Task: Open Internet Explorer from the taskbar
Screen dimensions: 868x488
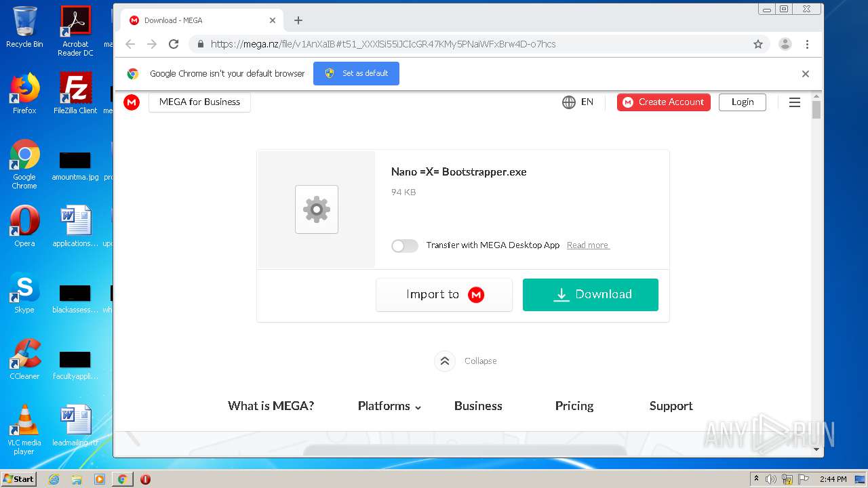Action: [x=54, y=479]
